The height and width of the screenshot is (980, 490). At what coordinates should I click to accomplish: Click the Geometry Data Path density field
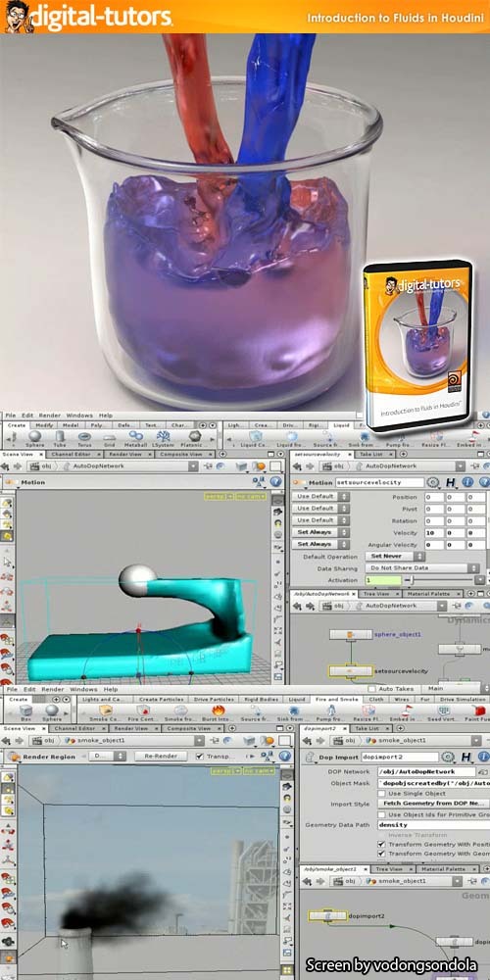coord(432,825)
